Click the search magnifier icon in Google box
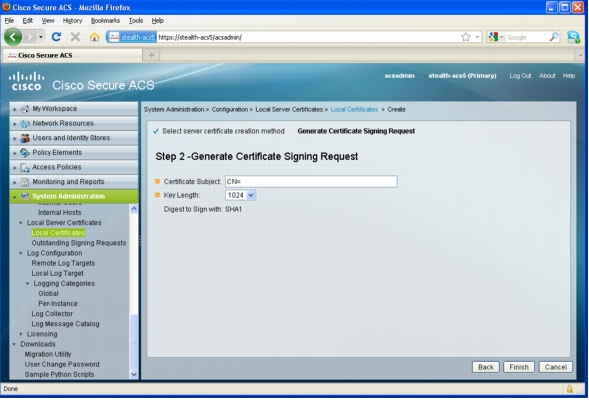This screenshot has height=400, width=589. coord(554,37)
